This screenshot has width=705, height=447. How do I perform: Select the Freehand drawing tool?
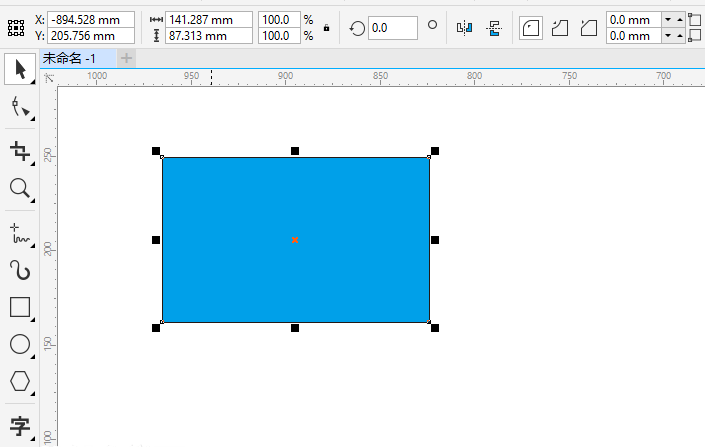point(19,233)
